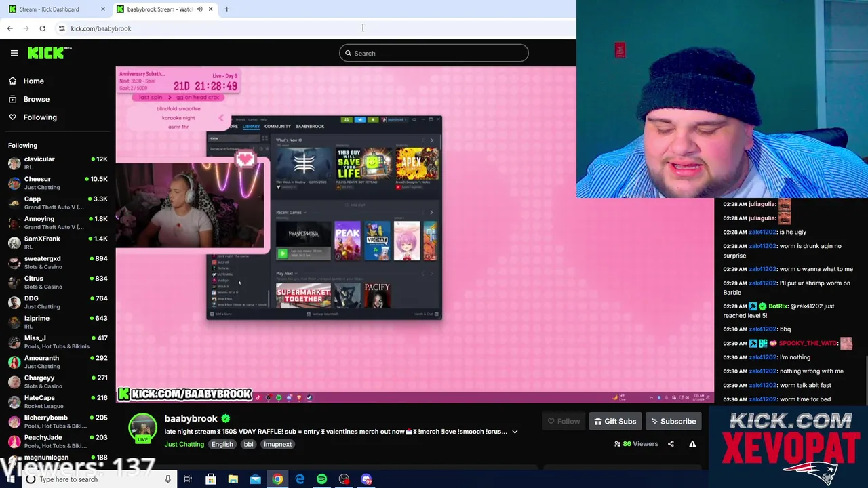
Task: Select the imupnext tag
Action: [277, 445]
